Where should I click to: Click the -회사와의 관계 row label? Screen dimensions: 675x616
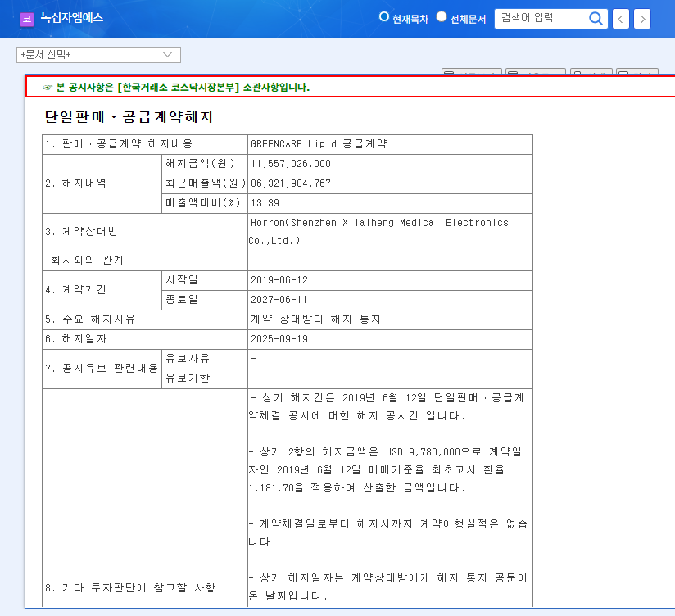point(84,260)
